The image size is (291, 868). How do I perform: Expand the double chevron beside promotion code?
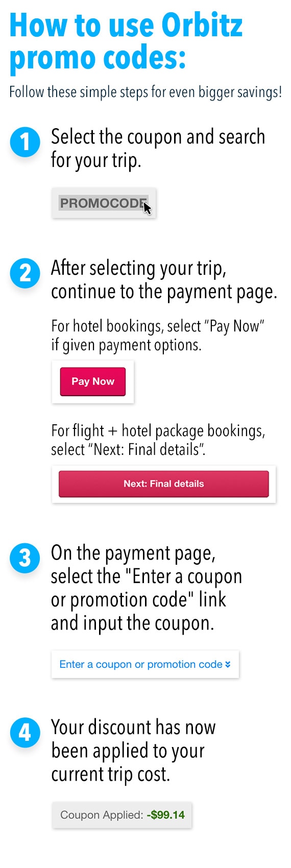[x=228, y=664]
